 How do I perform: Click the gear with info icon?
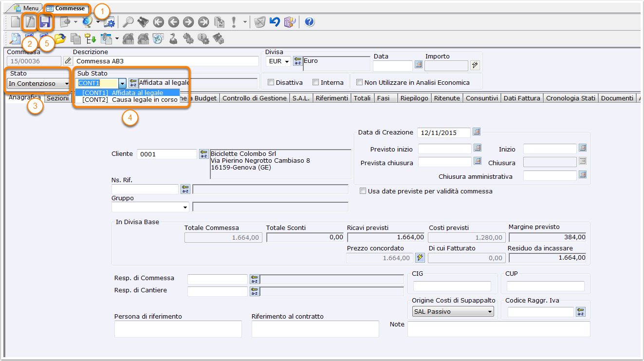(x=203, y=39)
